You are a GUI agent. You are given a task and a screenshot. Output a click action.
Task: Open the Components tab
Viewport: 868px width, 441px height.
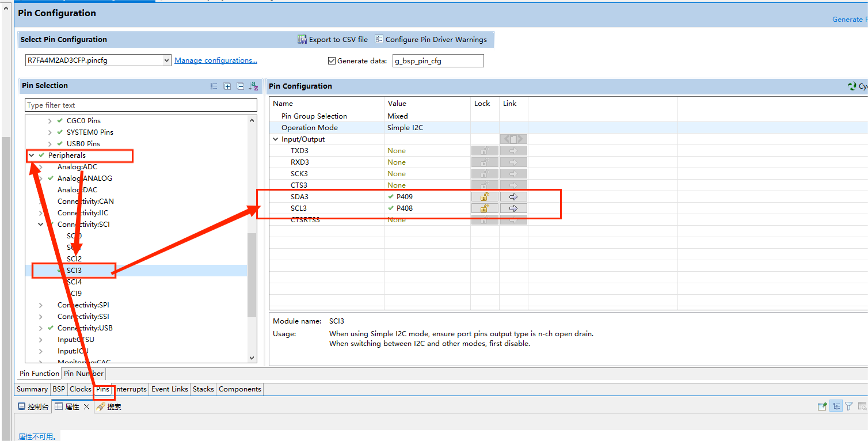point(240,389)
